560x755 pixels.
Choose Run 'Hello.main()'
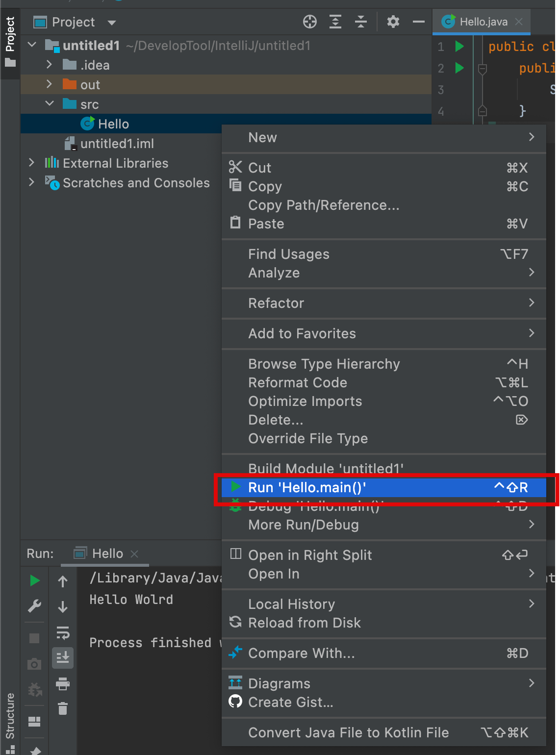pos(384,487)
